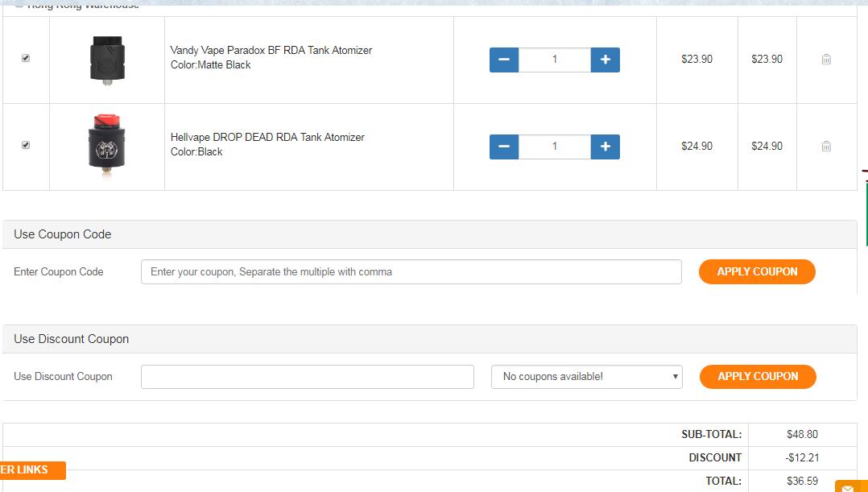
Task: Uncheck the Hellvape DROP DEAD item checkbox
Action: [x=26, y=145]
